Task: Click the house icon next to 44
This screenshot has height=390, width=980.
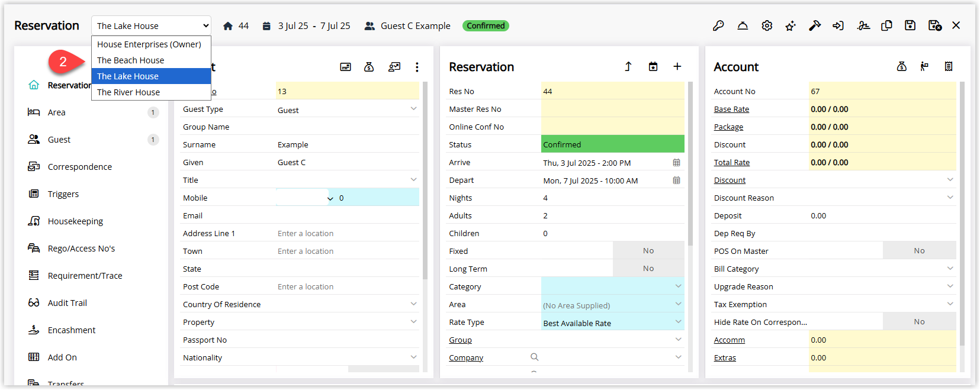Action: [228, 26]
